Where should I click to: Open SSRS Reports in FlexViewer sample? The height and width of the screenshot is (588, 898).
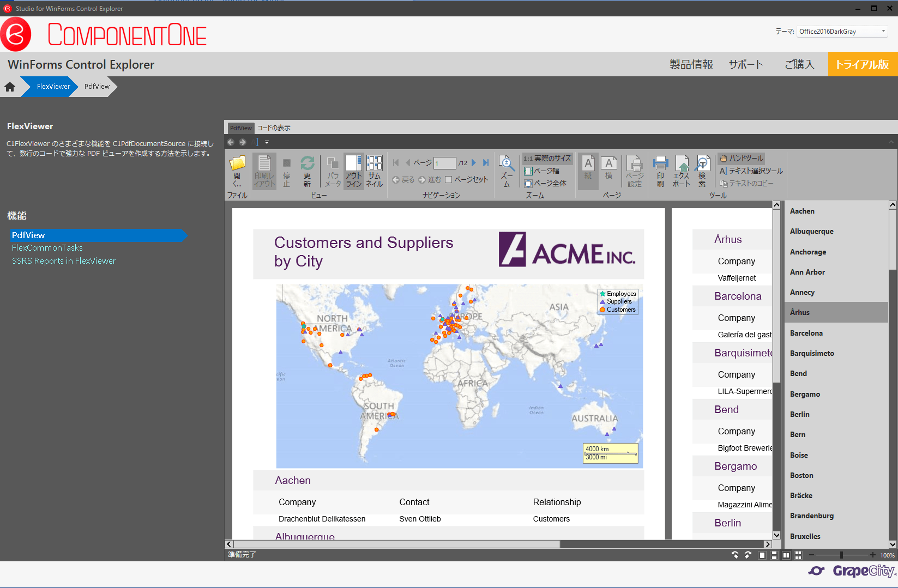(x=64, y=260)
